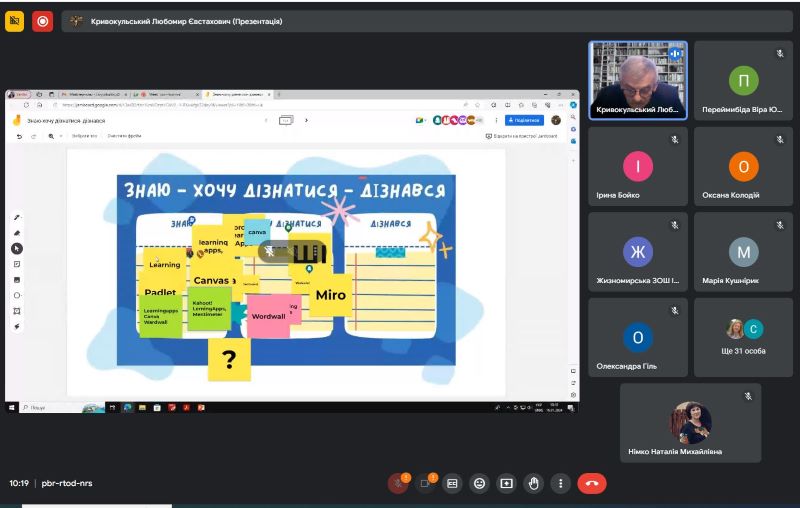Open Edge from the shared taskbar
The height and width of the screenshot is (508, 800).
pos(127,408)
